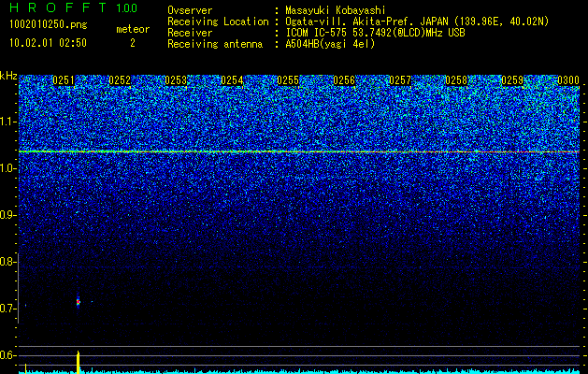Click the kHz axis unit label
Image resolution: width=588 pixels, height=374 pixels.
click(8, 76)
